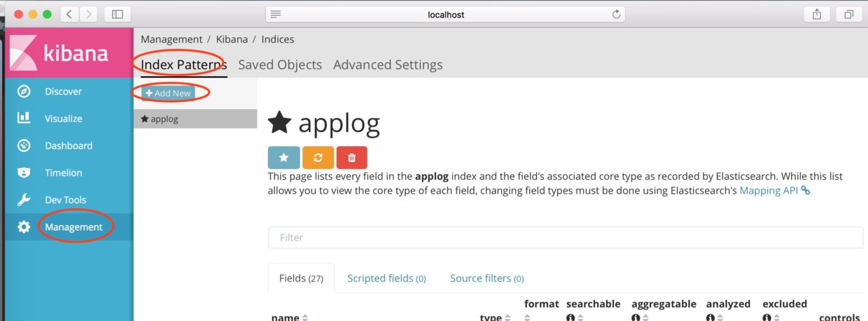Click the Filter input field
This screenshot has width=868, height=321.
(x=566, y=238)
